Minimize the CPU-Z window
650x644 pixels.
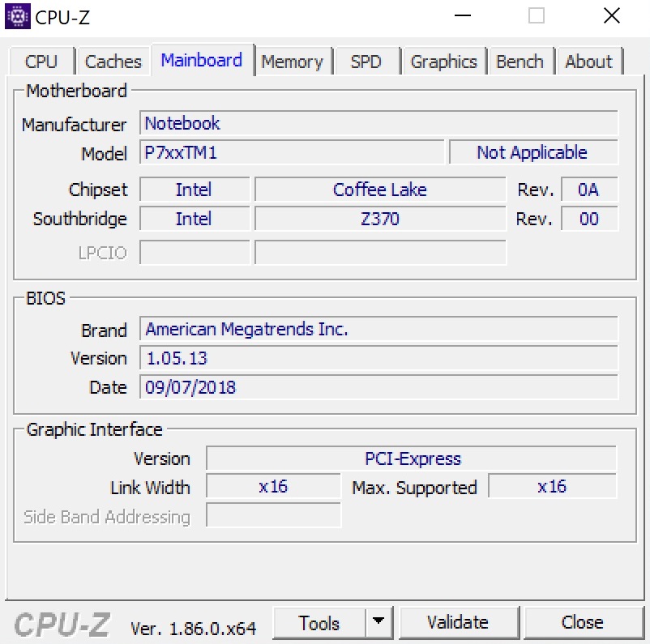[x=463, y=15]
